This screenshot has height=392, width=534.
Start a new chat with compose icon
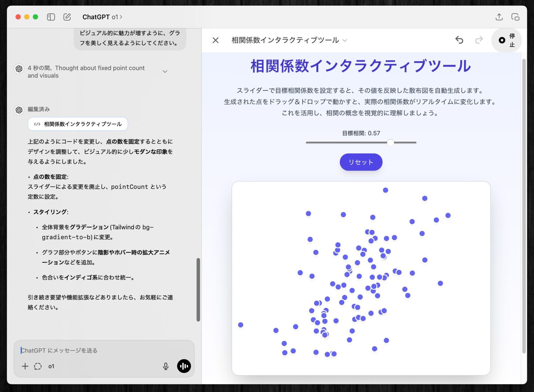[x=67, y=17]
